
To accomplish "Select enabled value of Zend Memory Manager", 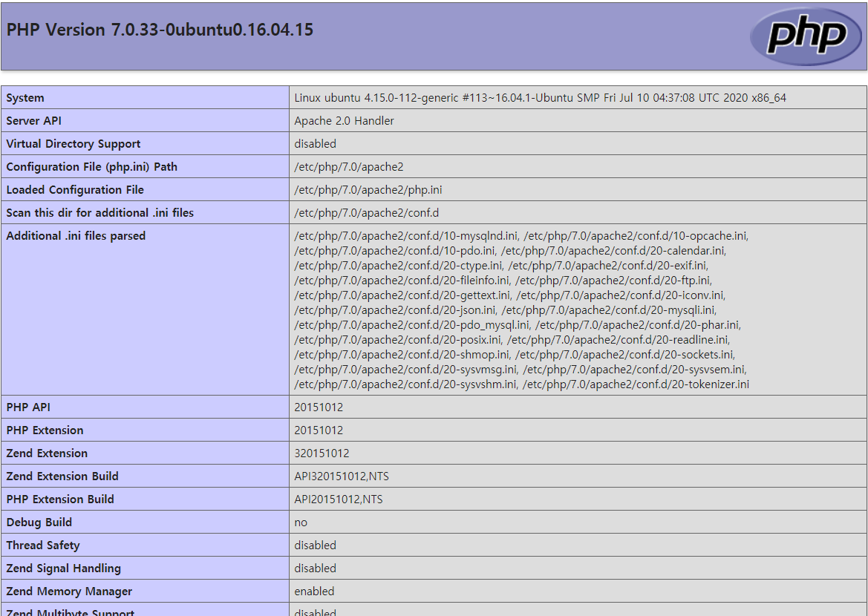I will 314,592.
